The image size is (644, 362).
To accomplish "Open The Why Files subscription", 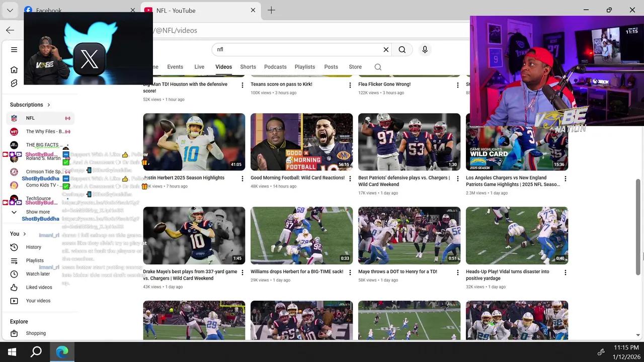I will click(40, 132).
